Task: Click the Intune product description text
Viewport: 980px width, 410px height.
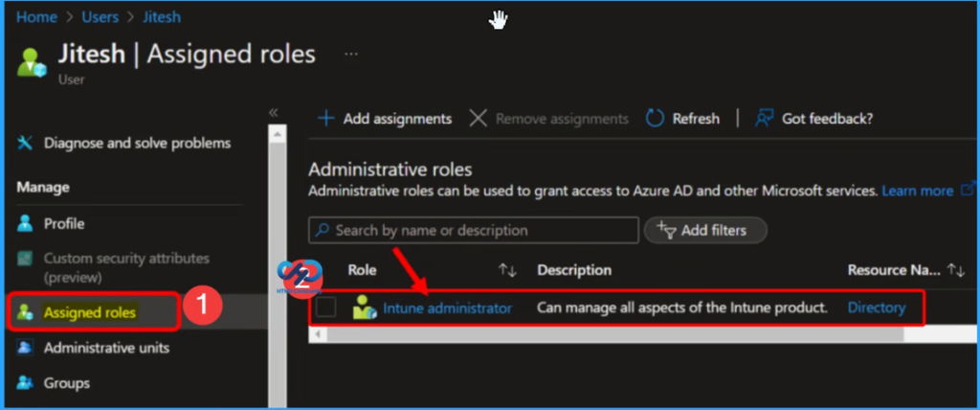Action: (x=682, y=307)
